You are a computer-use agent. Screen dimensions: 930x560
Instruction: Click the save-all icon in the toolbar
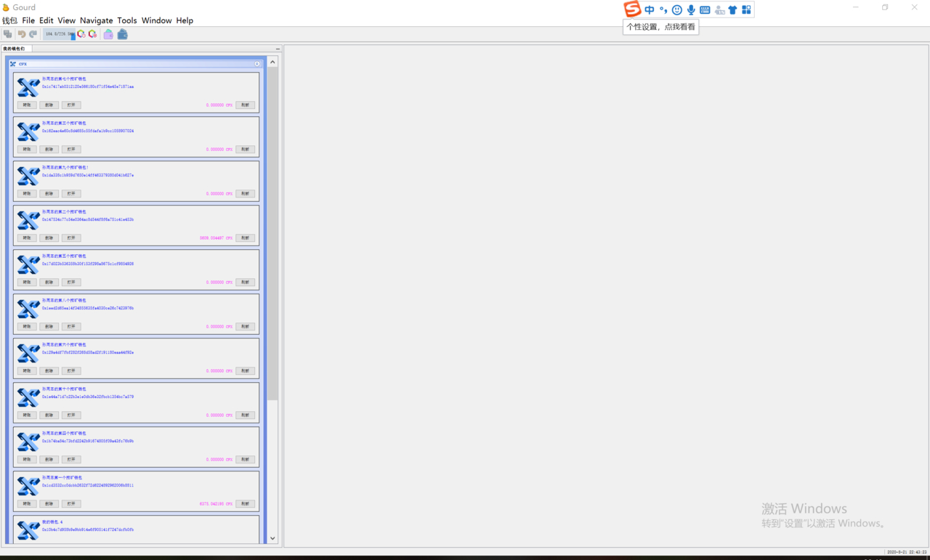pos(8,34)
